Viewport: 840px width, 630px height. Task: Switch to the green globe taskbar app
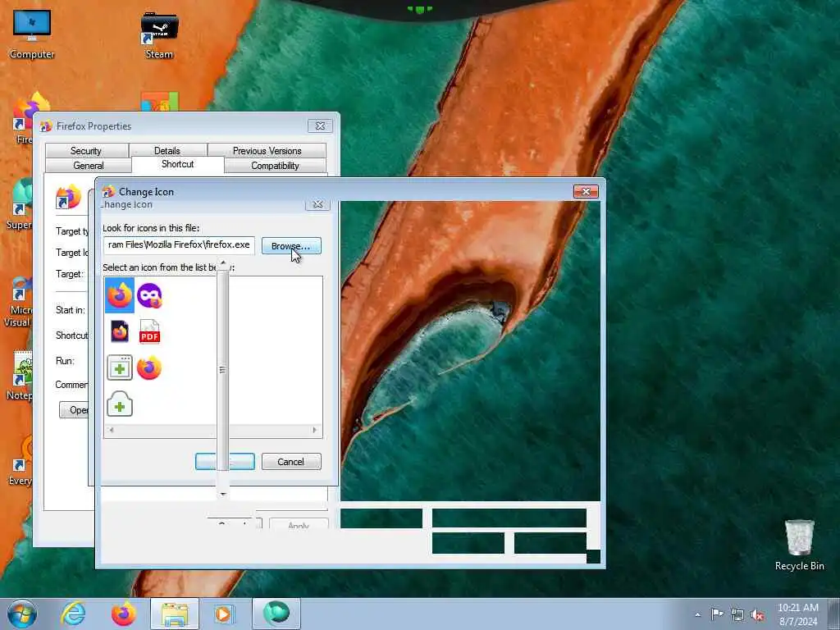click(276, 614)
